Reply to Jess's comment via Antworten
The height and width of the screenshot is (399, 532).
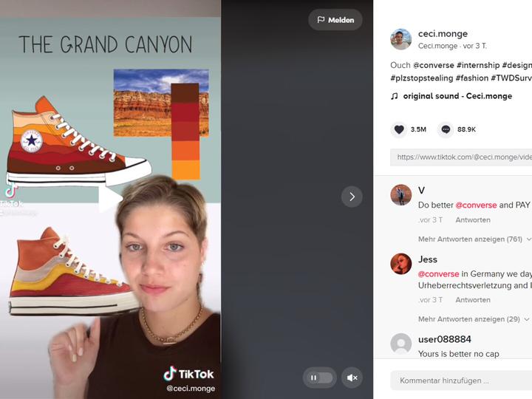[473, 300]
